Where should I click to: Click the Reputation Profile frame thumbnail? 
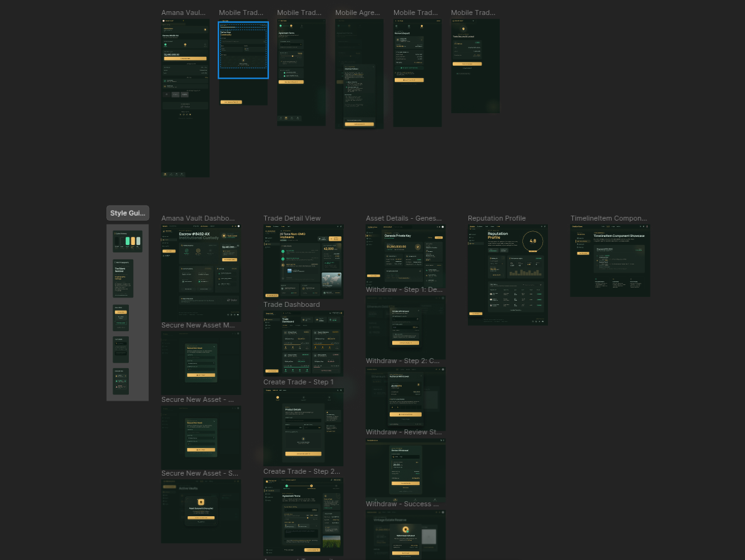coord(507,275)
